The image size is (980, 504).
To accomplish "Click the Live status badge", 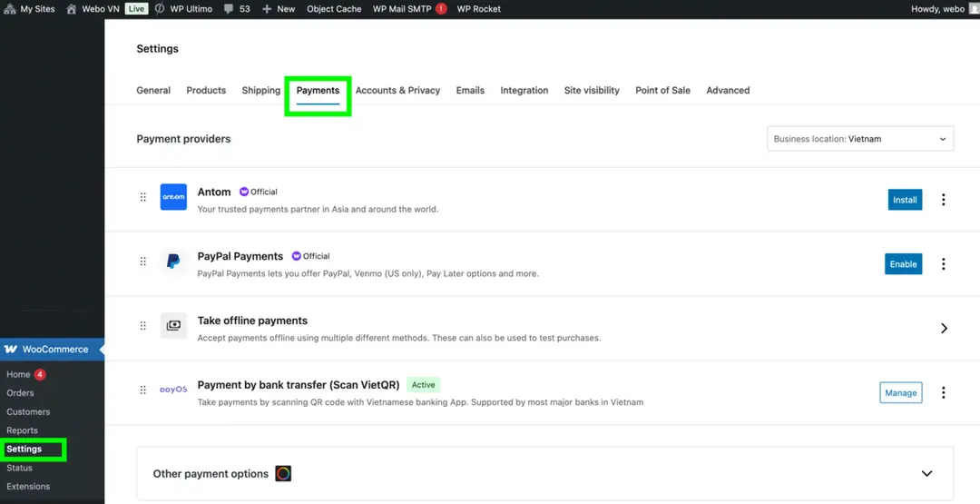I will tap(136, 9).
